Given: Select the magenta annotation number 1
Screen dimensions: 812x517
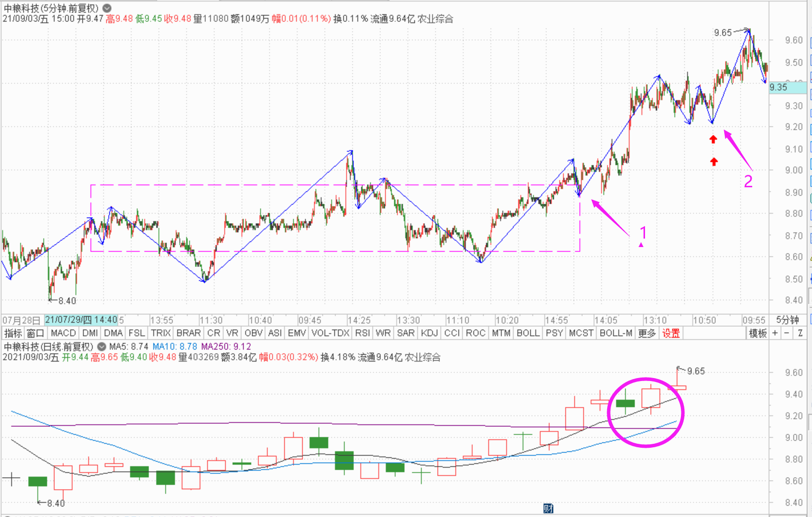Looking at the screenshot, I should [x=643, y=233].
